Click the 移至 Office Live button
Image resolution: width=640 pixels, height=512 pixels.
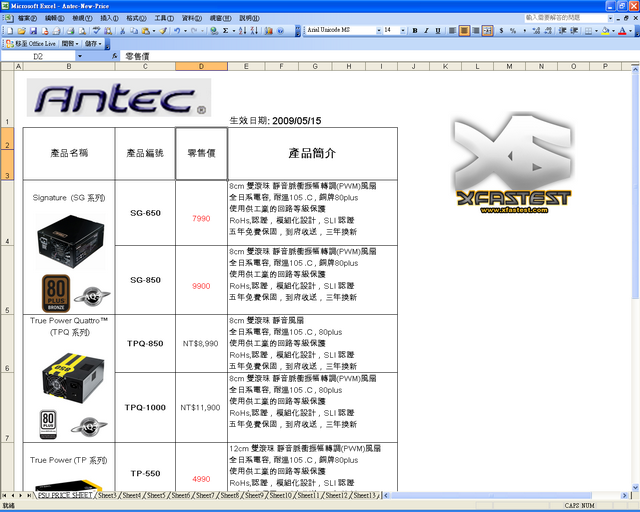(31, 44)
